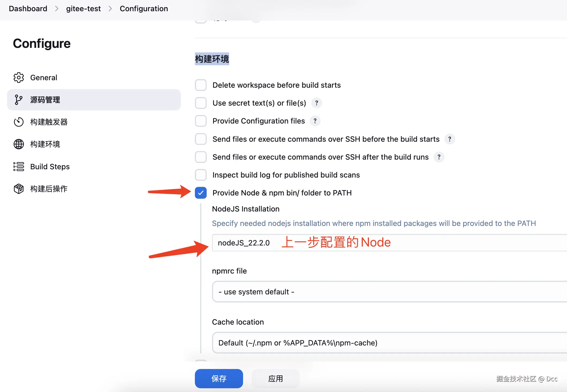
Task: Open help for Use secret text(s)
Action: click(x=316, y=103)
